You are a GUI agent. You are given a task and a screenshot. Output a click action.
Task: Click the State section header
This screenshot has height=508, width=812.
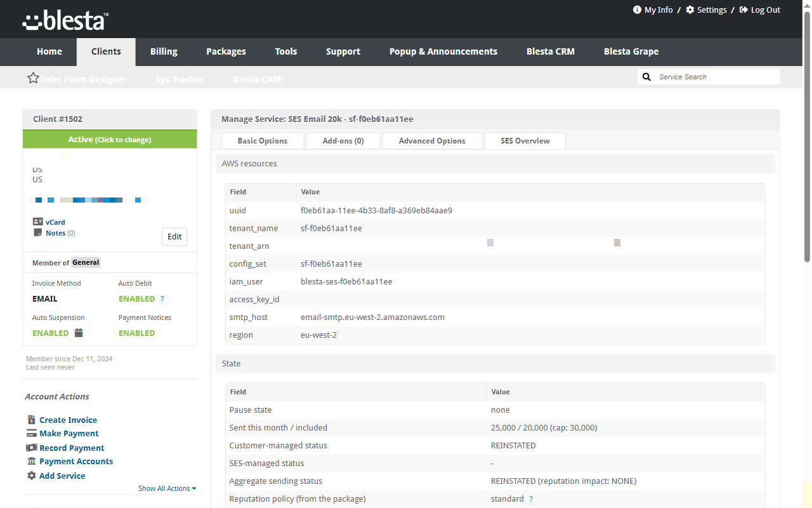pos(495,363)
